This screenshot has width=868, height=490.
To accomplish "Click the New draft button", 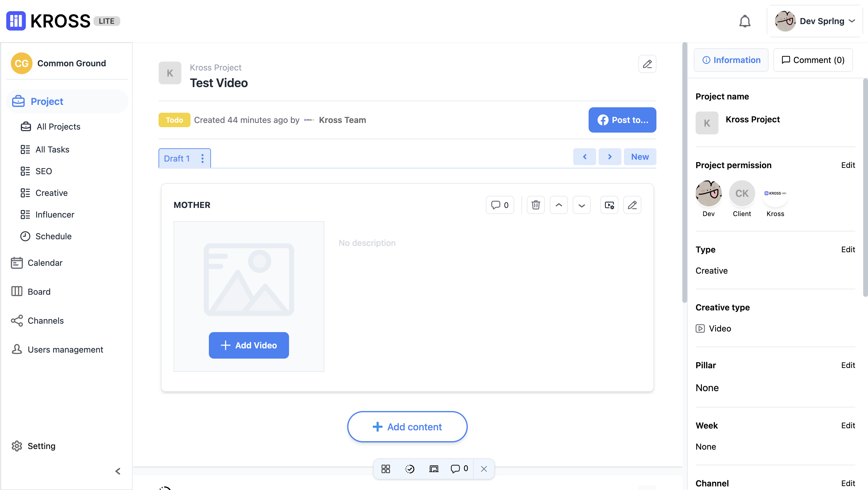I will click(640, 156).
